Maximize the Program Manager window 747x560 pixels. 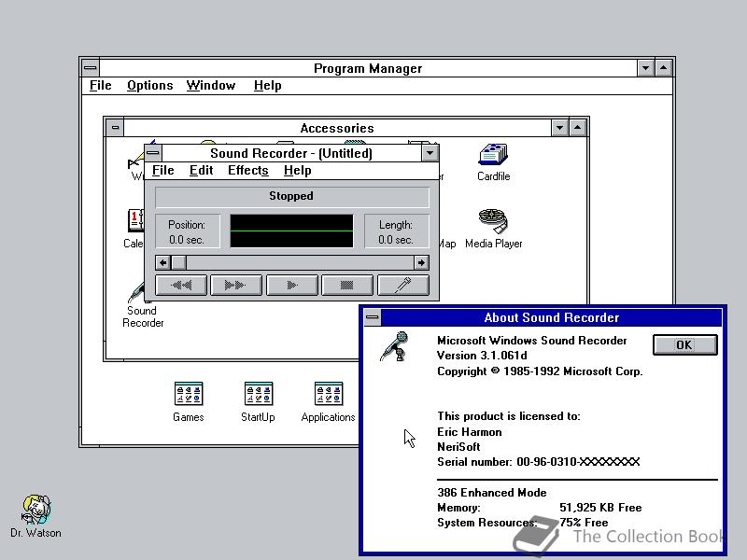[664, 68]
